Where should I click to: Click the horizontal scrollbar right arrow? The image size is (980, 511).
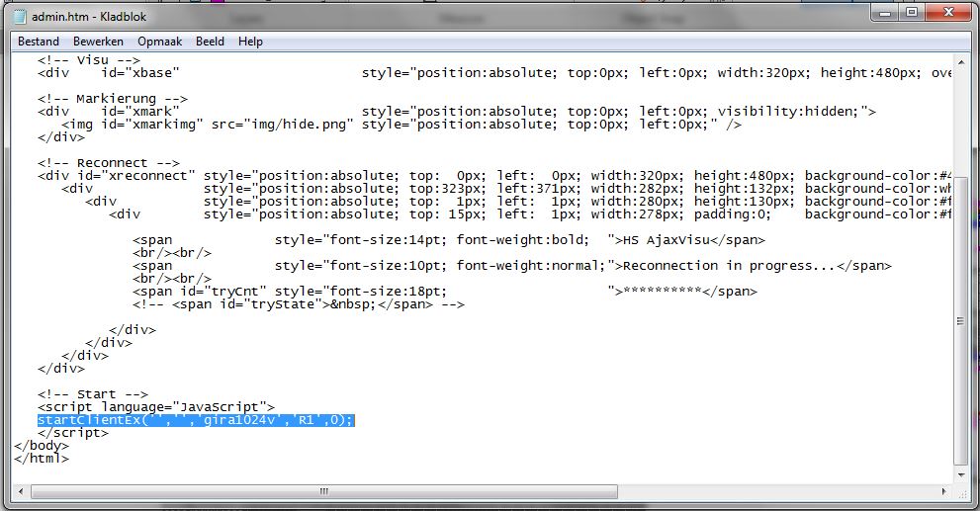[944, 491]
